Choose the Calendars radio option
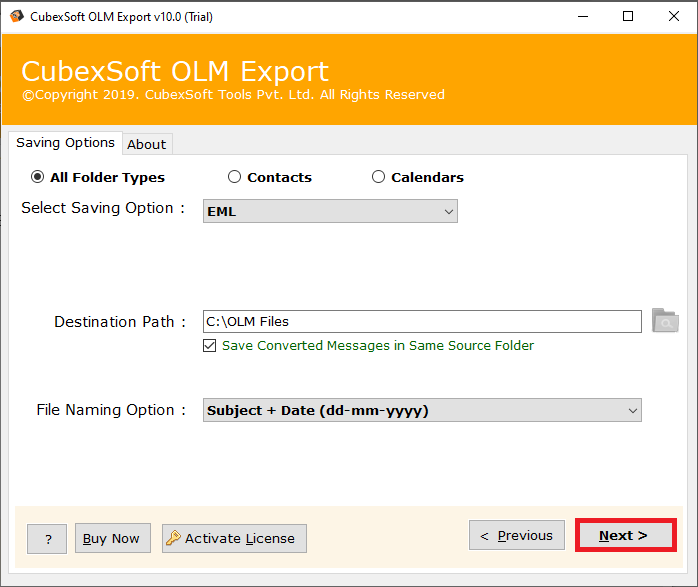Viewport: 698px width, 587px height. pyautogui.click(x=378, y=177)
